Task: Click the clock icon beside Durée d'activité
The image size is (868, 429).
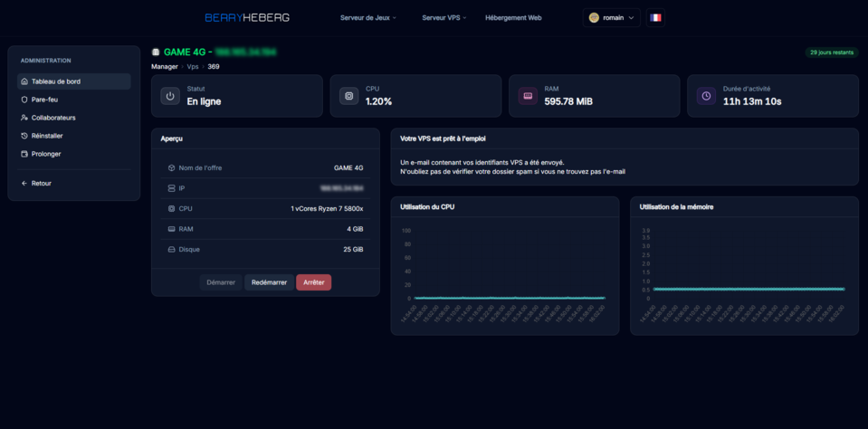Action: 706,96
